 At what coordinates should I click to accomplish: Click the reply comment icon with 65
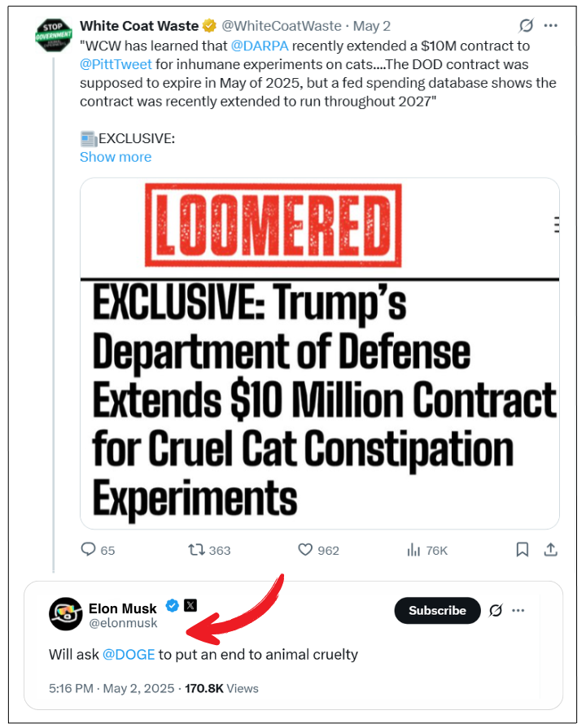[89, 550]
